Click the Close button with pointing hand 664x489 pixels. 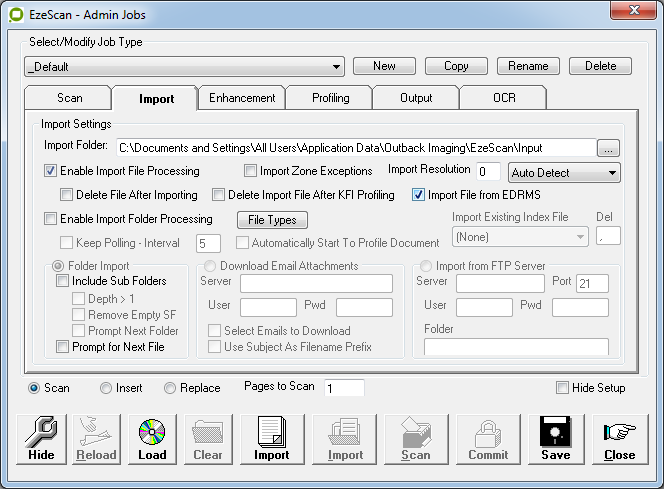[619, 439]
